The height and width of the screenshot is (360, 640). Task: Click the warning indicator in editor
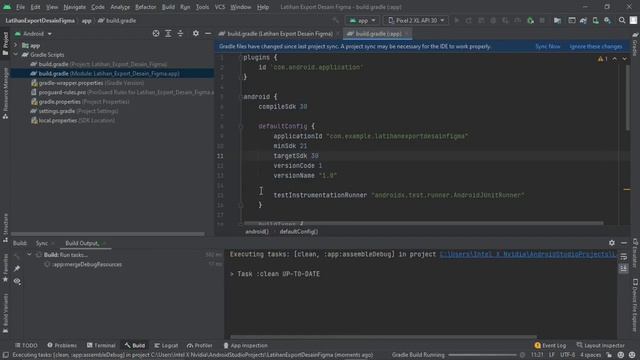(x=602, y=59)
